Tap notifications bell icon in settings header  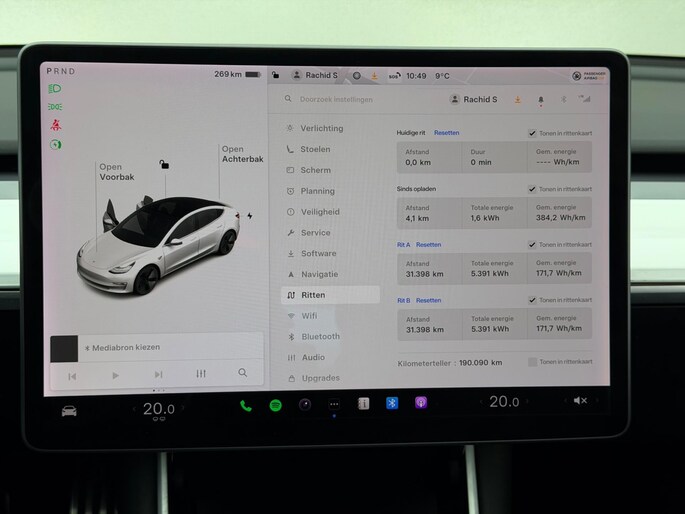[541, 100]
